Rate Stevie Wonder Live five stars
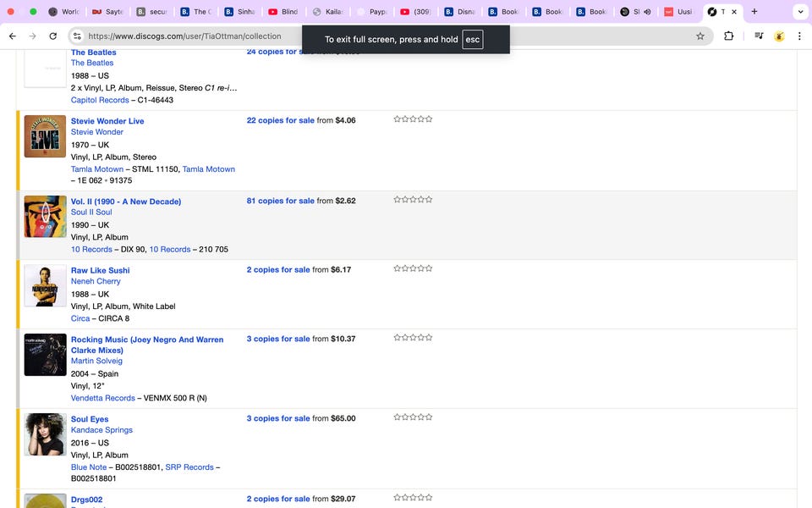Viewport: 812px width, 508px height. click(429, 119)
